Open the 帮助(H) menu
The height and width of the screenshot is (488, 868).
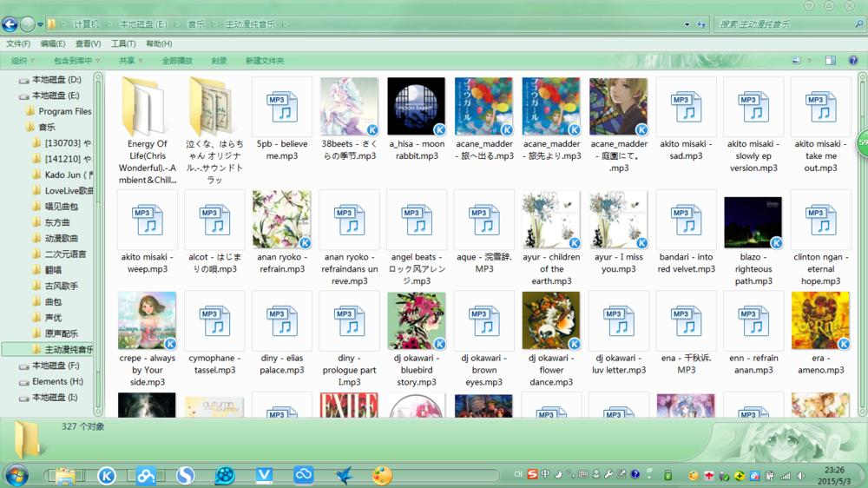pyautogui.click(x=159, y=43)
